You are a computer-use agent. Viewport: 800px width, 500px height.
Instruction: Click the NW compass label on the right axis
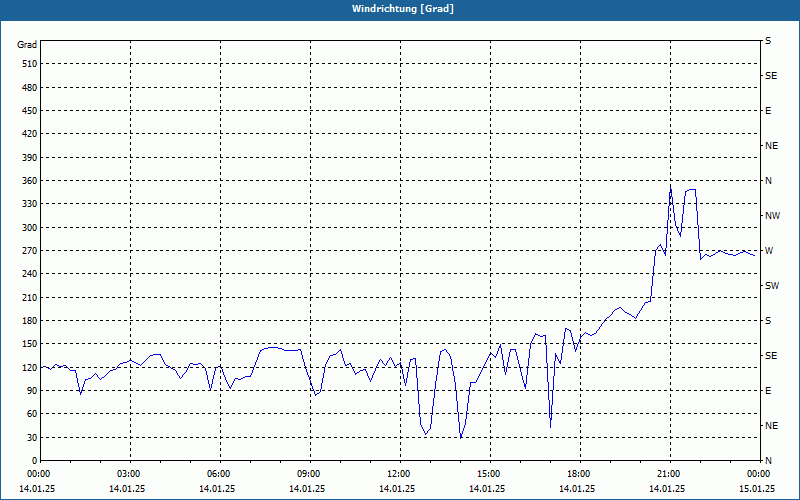pyautogui.click(x=772, y=216)
